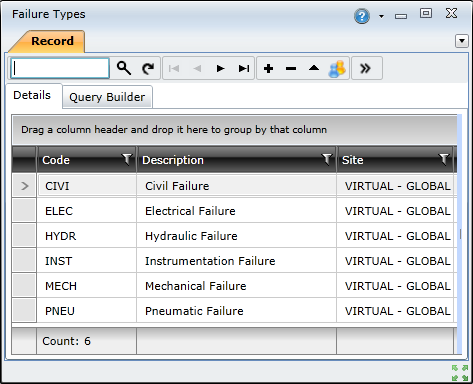Open dropdown arrow next to help icon
The height and width of the screenshot is (384, 473).
pyautogui.click(x=381, y=16)
